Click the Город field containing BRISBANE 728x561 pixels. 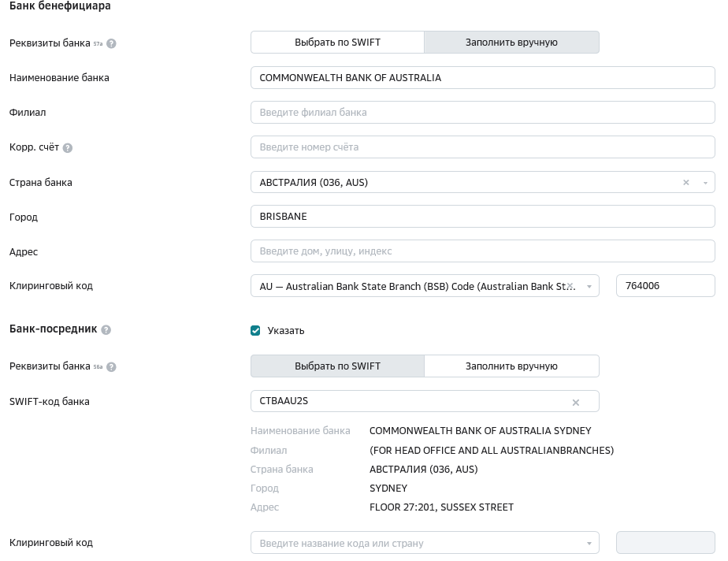(x=482, y=217)
